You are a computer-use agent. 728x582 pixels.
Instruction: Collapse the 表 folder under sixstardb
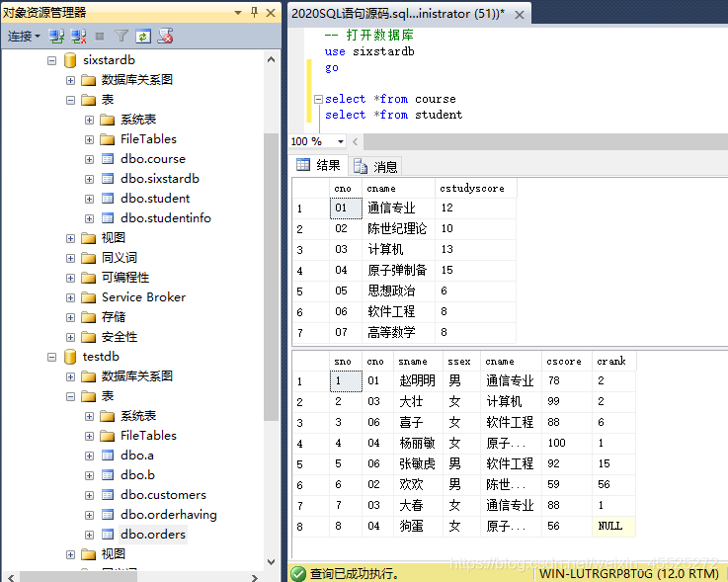[70, 100]
